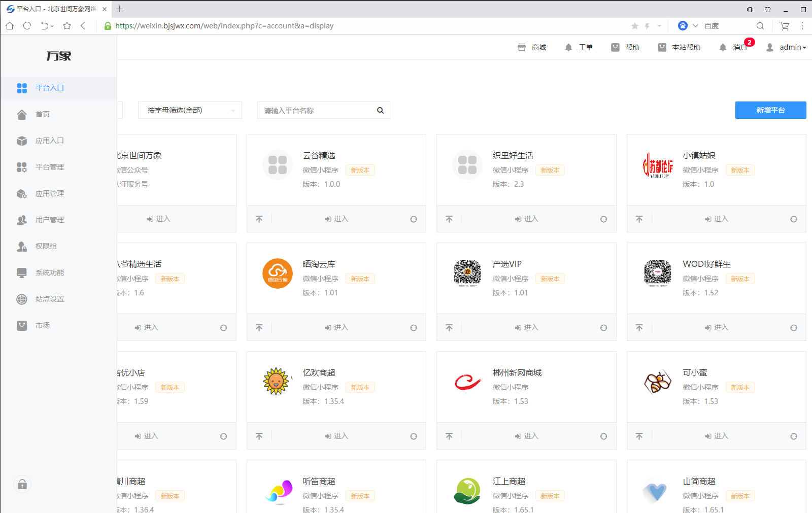The width and height of the screenshot is (812, 513).
Task: Click the refresh icon on 织里好生活 card
Action: tap(603, 219)
